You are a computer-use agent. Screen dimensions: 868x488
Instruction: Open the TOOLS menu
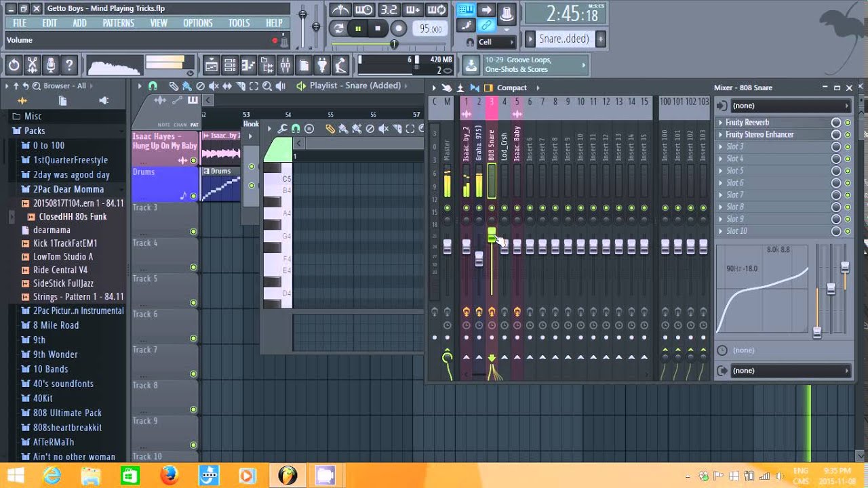tap(239, 23)
